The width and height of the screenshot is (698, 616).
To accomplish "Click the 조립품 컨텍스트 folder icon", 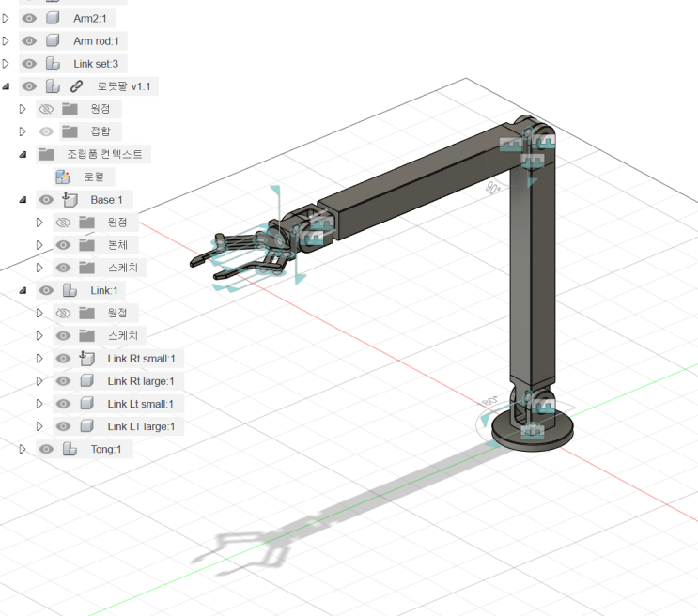I will click(x=46, y=154).
